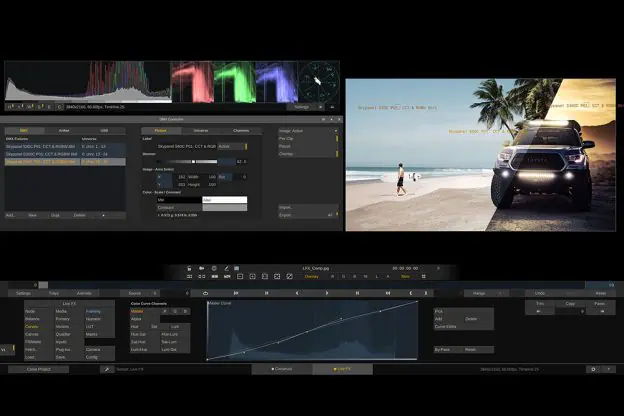Switch to the ArtNet tab
The width and height of the screenshot is (624, 416).
tap(64, 131)
